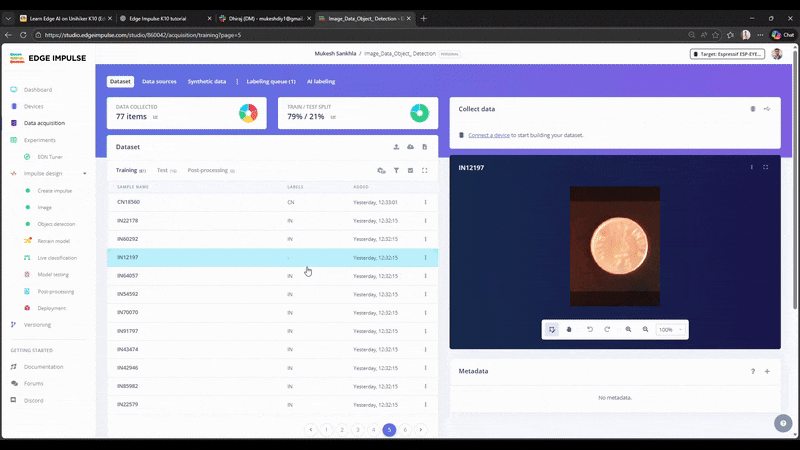The width and height of the screenshot is (800, 450).
Task: Open EON Tuner in sidebar
Action: point(49,157)
